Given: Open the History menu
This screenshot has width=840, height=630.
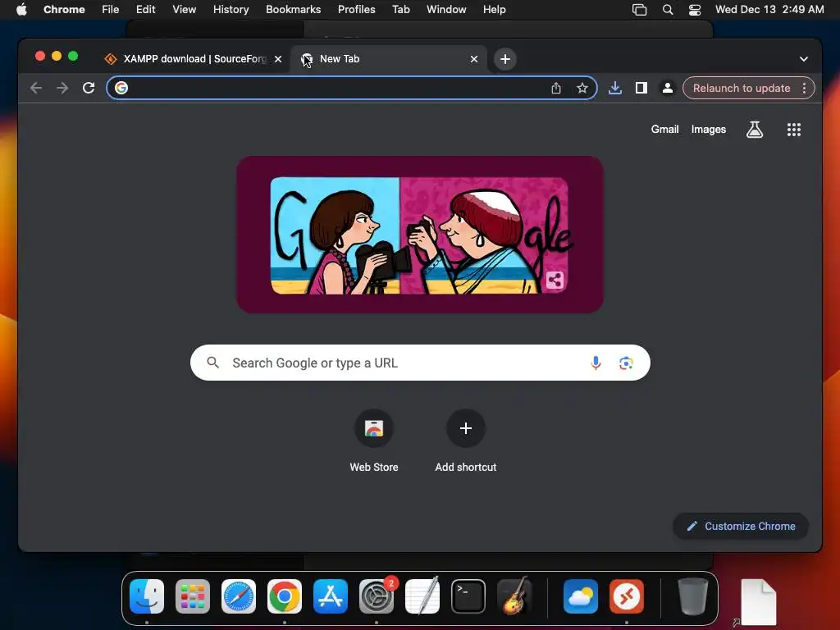Looking at the screenshot, I should (x=231, y=9).
